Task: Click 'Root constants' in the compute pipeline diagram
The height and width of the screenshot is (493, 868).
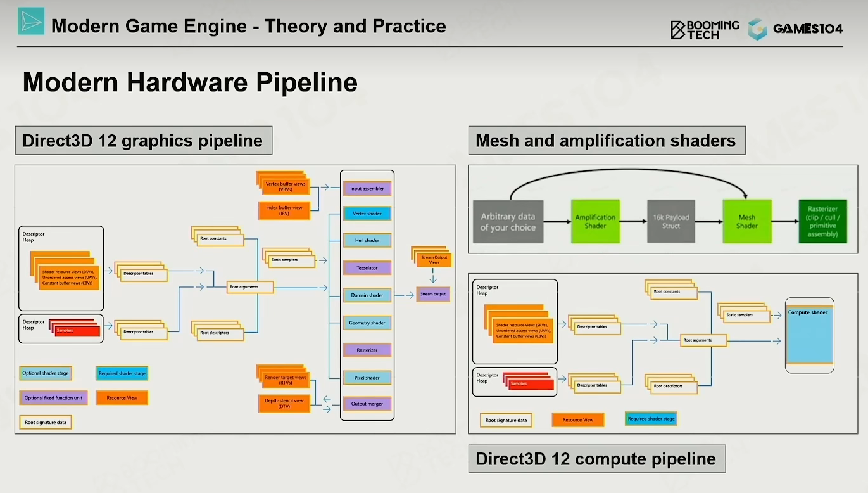Action: [x=674, y=293]
